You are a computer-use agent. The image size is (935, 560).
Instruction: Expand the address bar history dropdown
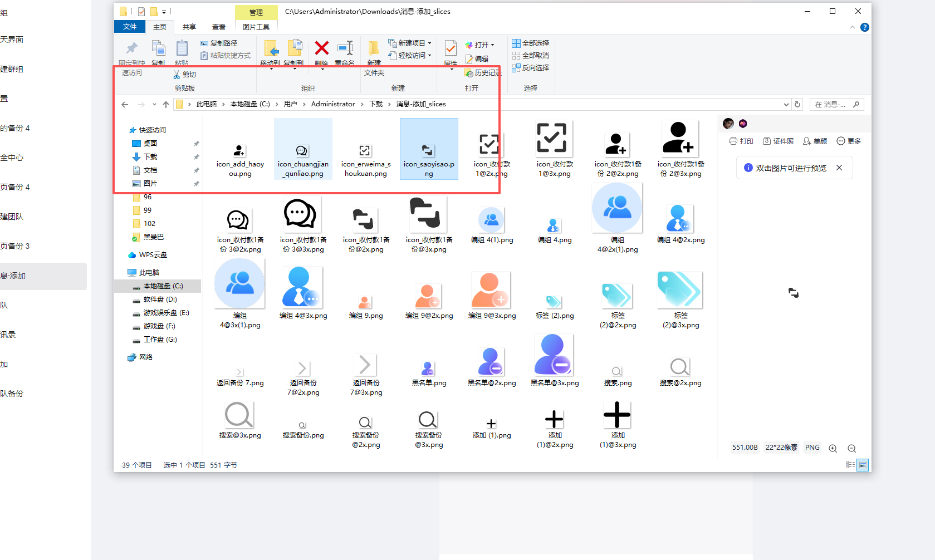pos(786,105)
